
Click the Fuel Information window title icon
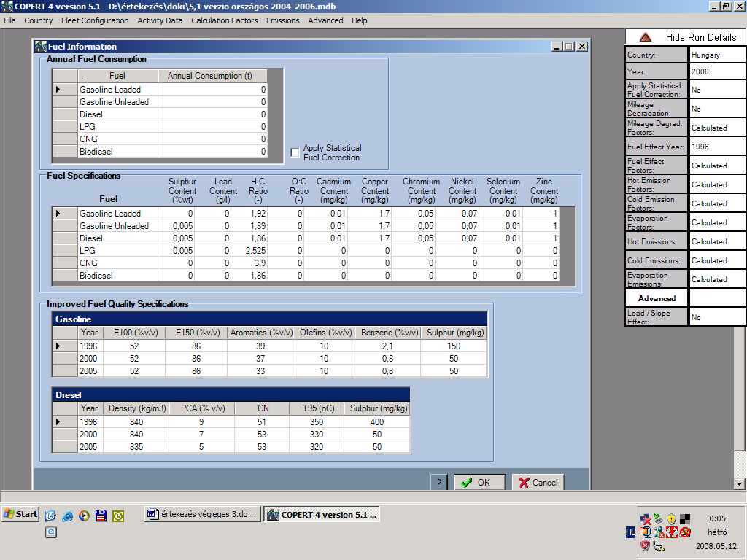[x=41, y=46]
